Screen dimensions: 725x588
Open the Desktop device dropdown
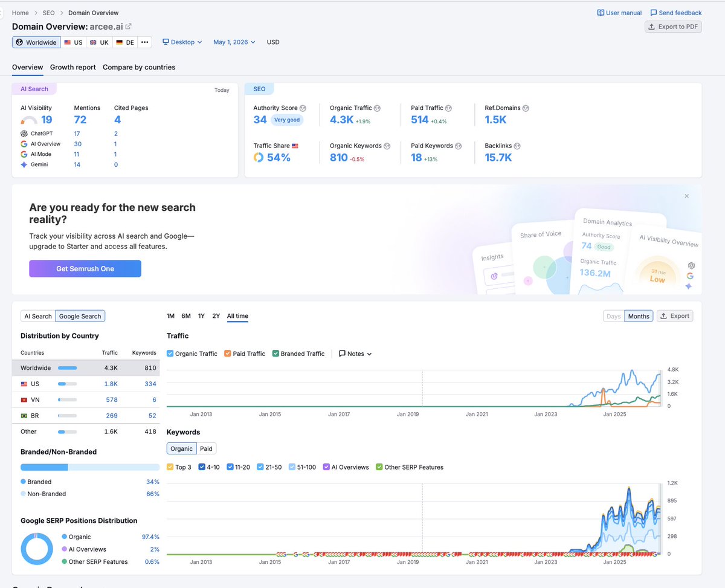[182, 42]
